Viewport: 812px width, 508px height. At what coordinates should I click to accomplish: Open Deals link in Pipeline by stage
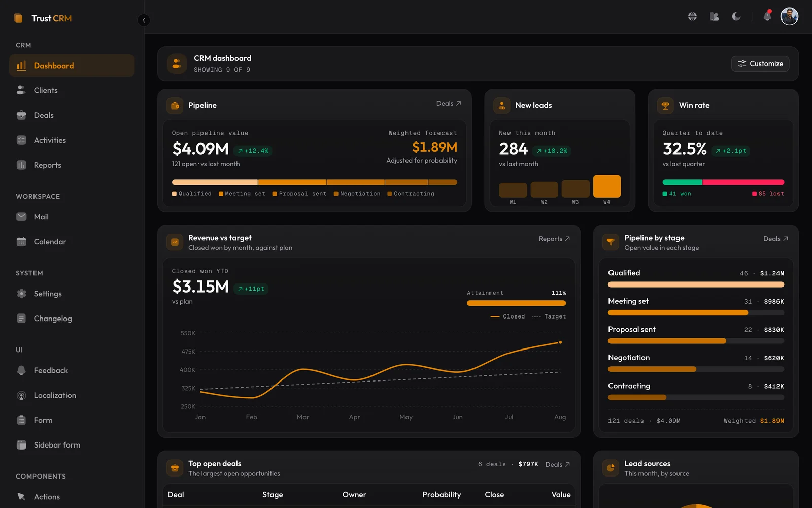pyautogui.click(x=775, y=239)
